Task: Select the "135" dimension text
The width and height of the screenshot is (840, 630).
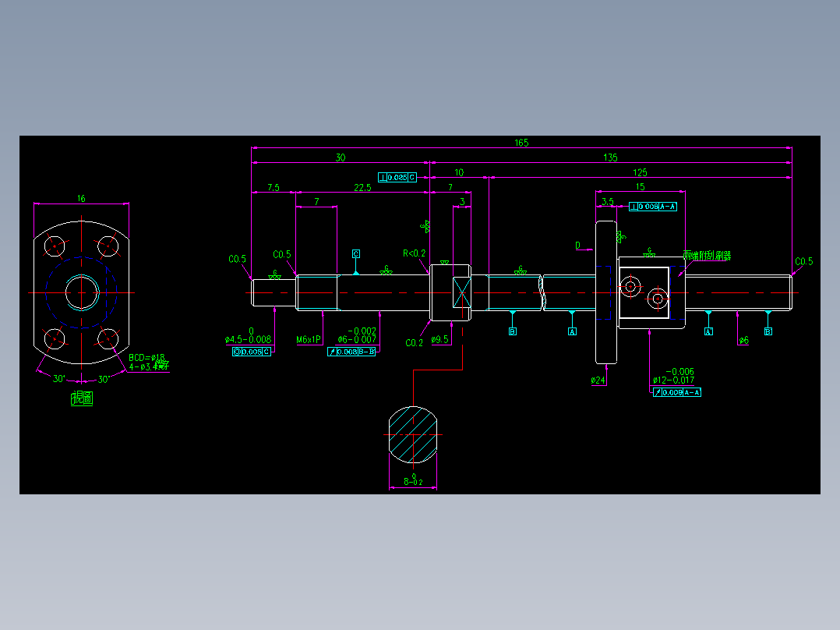Action: coord(610,157)
